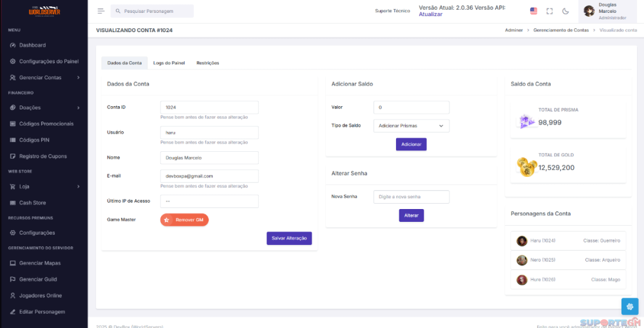This screenshot has width=644, height=328.
Task: Click the Remover GM button
Action: tap(184, 220)
